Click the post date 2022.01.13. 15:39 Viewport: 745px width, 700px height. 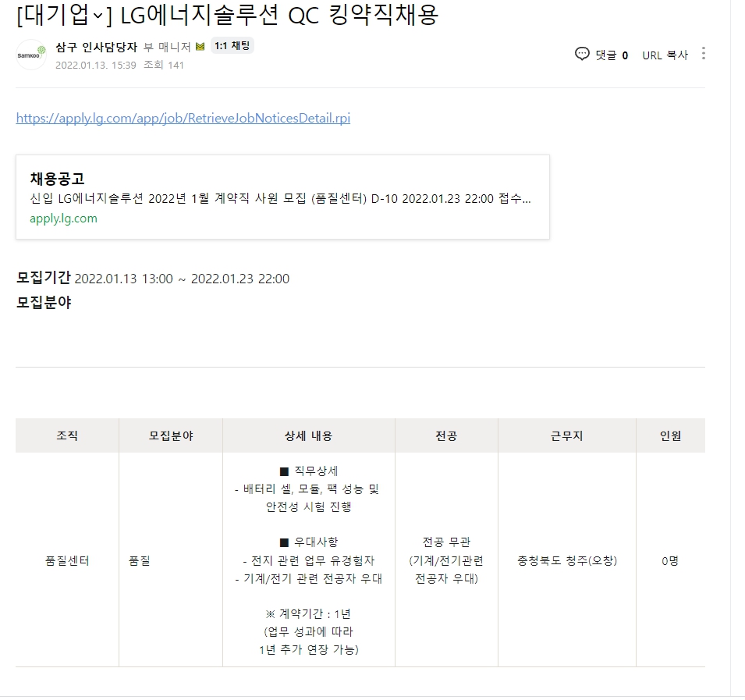pyautogui.click(x=95, y=65)
